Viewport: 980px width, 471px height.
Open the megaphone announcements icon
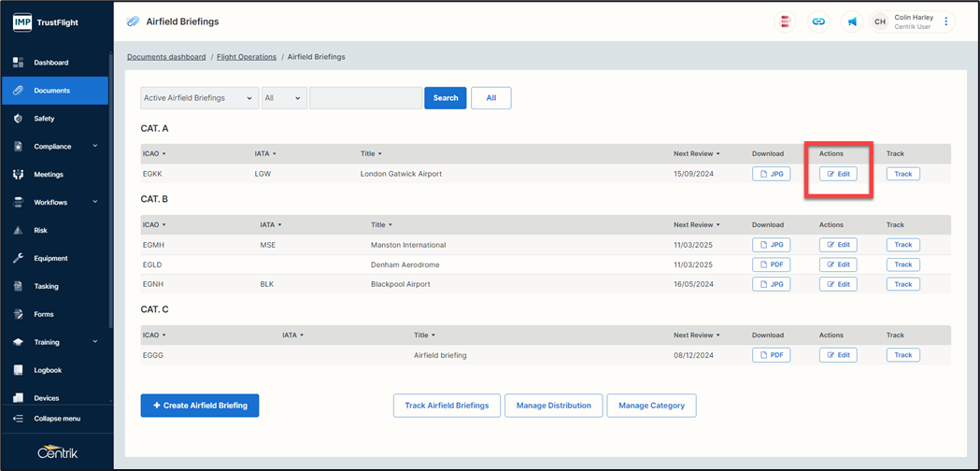point(852,21)
